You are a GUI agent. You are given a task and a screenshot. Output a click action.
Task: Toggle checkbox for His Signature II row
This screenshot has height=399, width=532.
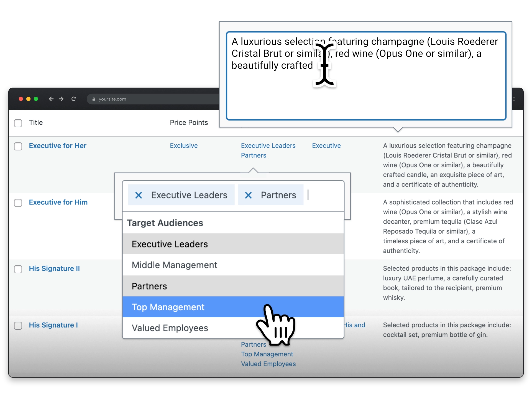point(17,269)
